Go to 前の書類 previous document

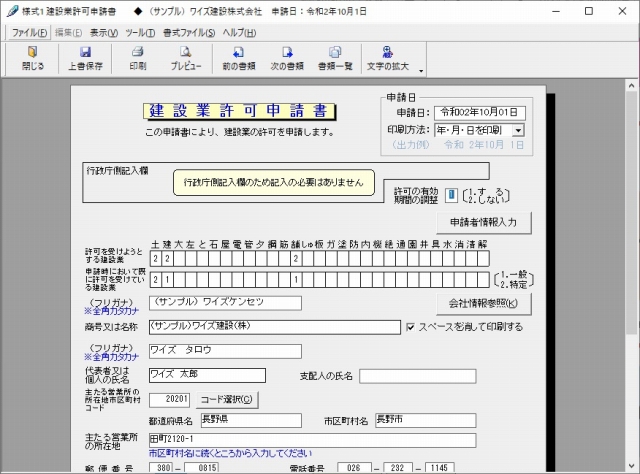241,58
